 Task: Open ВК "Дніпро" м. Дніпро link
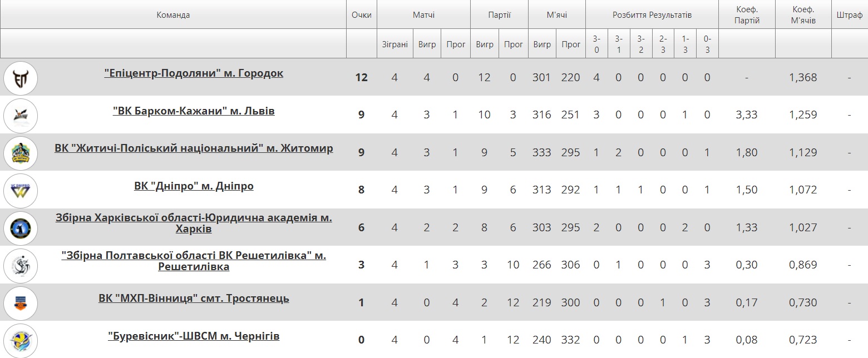coord(194,186)
